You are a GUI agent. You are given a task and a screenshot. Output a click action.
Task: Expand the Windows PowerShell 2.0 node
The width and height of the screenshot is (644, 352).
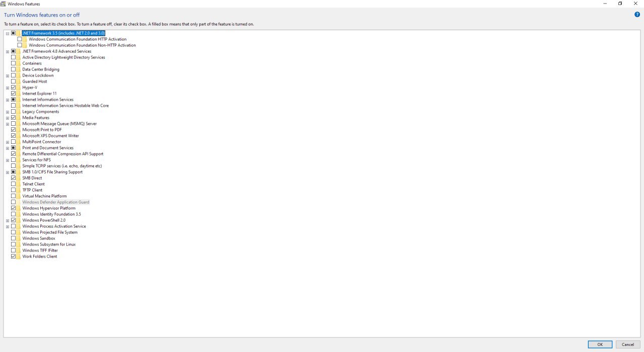(8, 220)
